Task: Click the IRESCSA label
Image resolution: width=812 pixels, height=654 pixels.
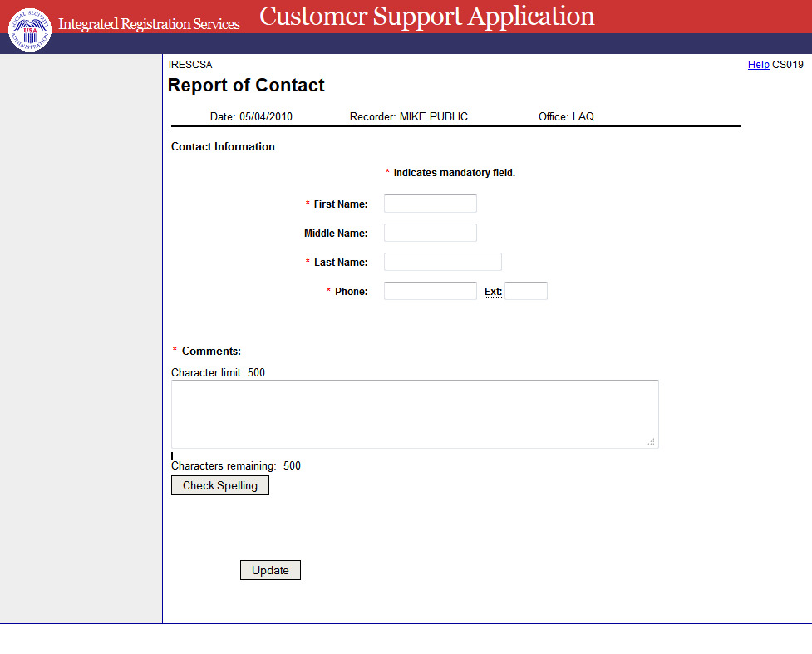Action: coord(190,65)
